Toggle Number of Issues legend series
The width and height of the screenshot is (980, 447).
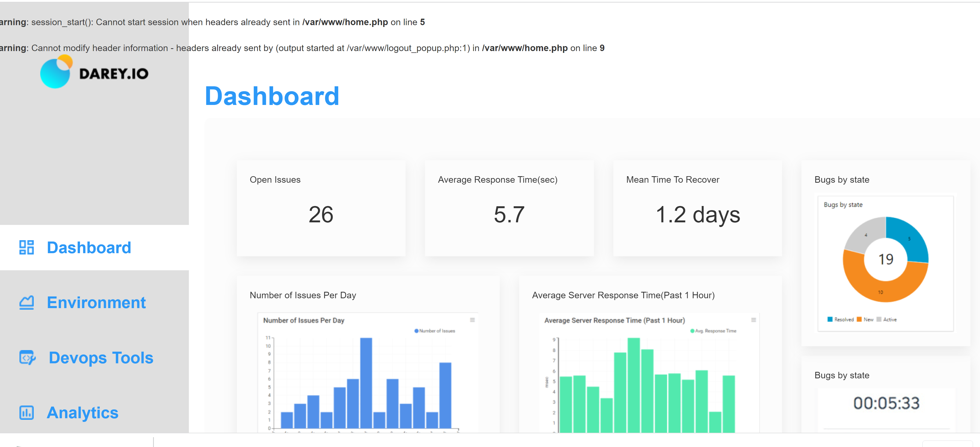pos(434,331)
